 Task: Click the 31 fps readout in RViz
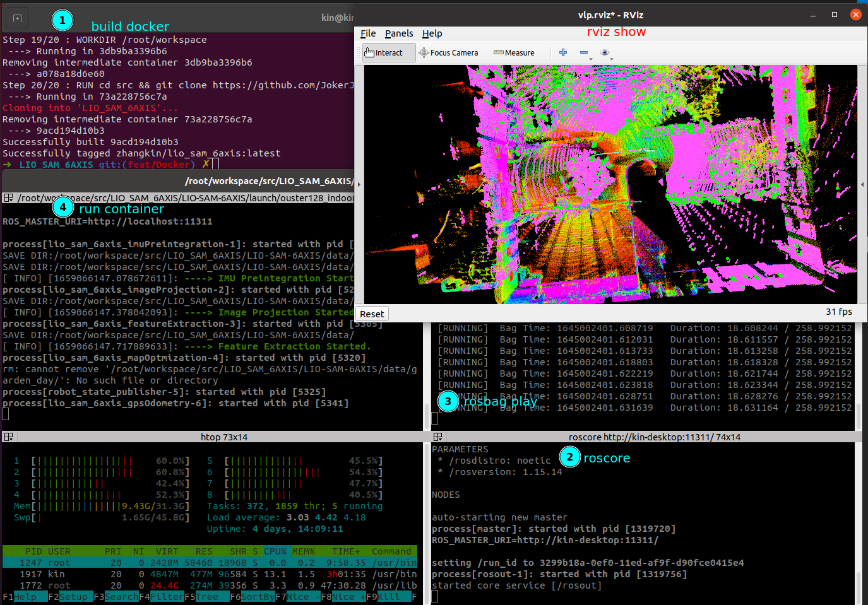click(839, 312)
